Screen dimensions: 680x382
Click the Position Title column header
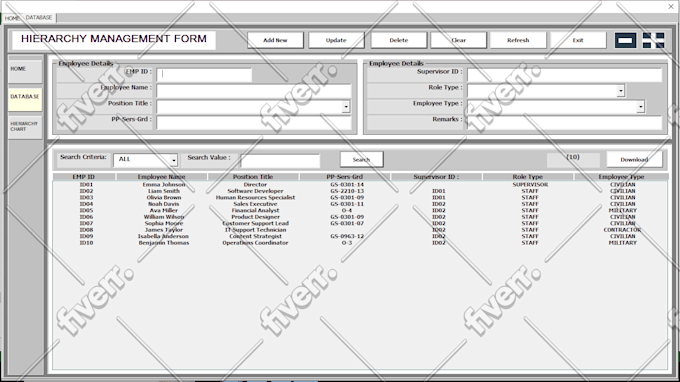253,177
